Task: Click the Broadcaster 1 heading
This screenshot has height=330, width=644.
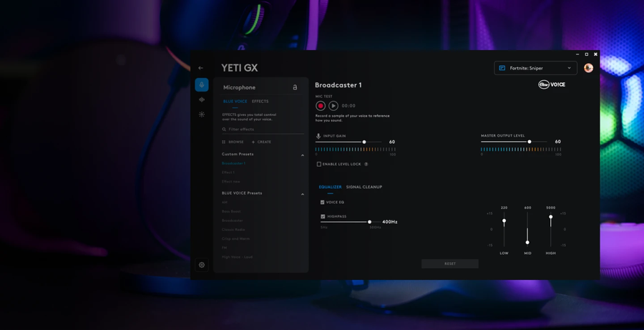Action: point(338,85)
